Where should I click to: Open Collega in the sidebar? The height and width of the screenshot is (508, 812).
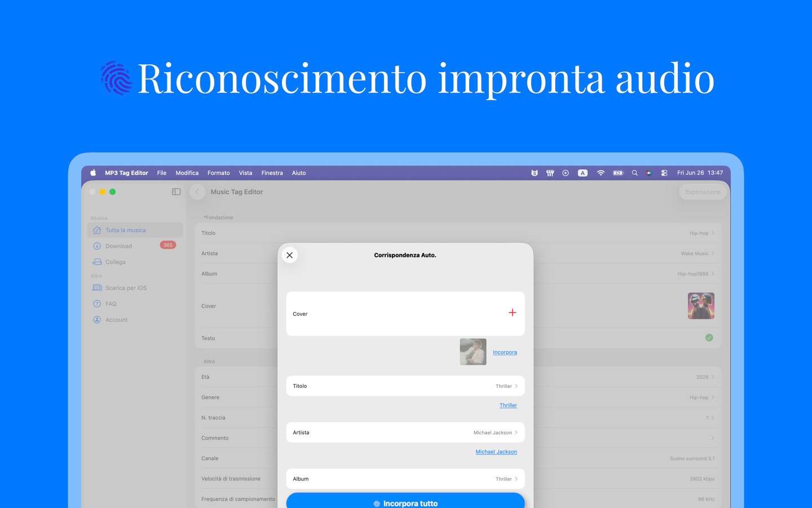[135, 262]
